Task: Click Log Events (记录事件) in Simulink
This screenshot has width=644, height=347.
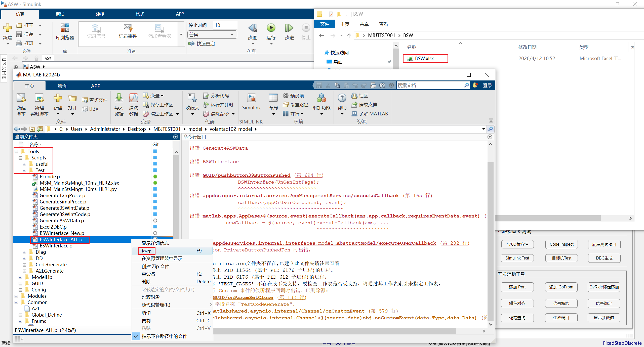Action: [128, 31]
